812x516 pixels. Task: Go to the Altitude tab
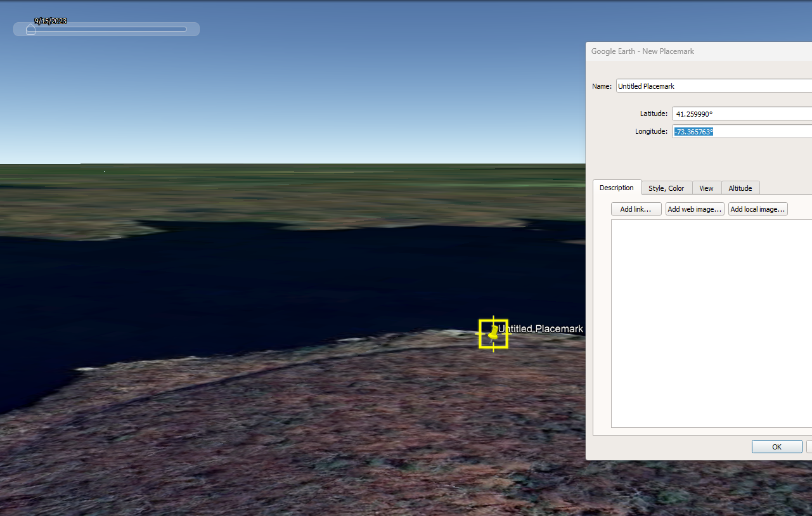click(x=740, y=188)
